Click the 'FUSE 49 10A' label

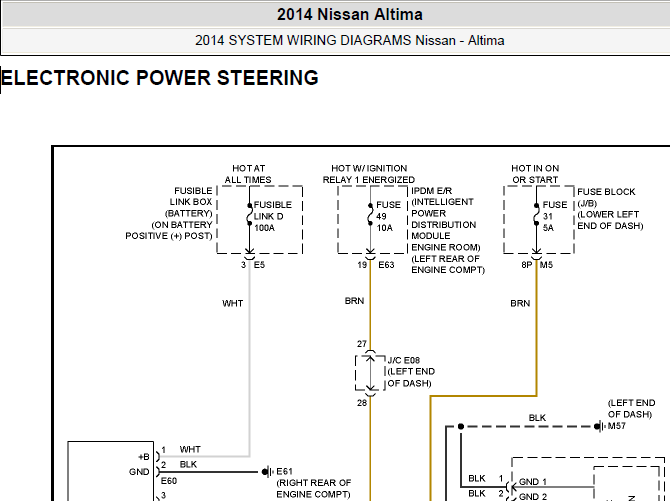tap(388, 216)
